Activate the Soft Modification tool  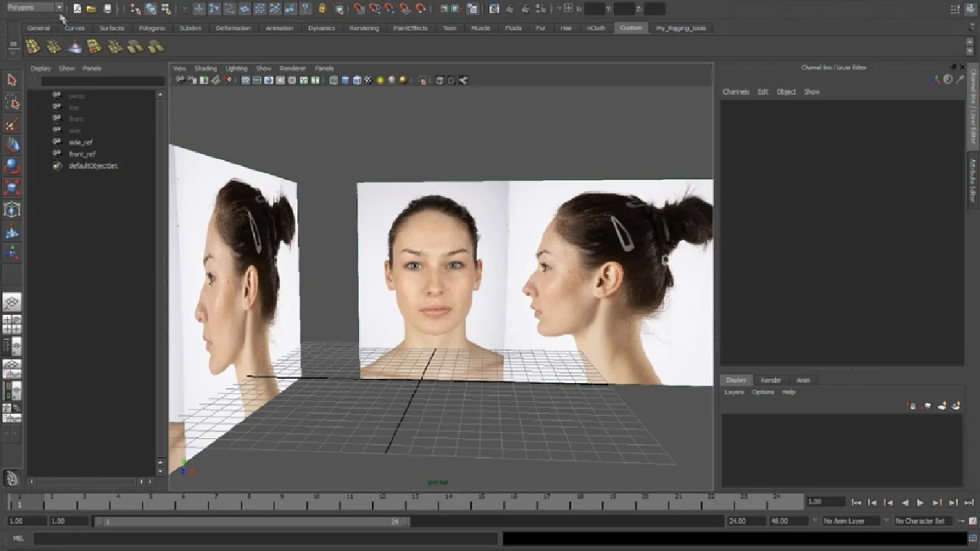pos(11,231)
